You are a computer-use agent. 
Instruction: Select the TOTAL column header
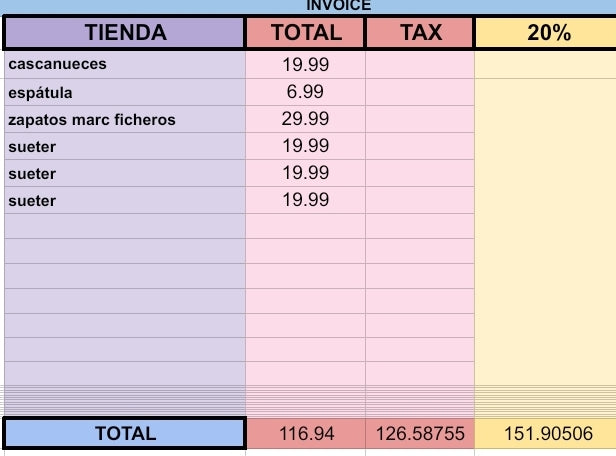(x=306, y=33)
